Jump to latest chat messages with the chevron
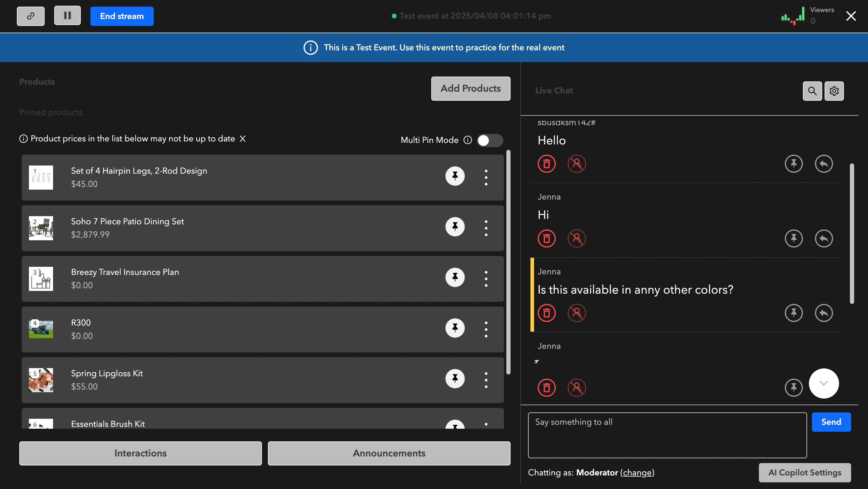This screenshot has height=489, width=868. click(823, 383)
